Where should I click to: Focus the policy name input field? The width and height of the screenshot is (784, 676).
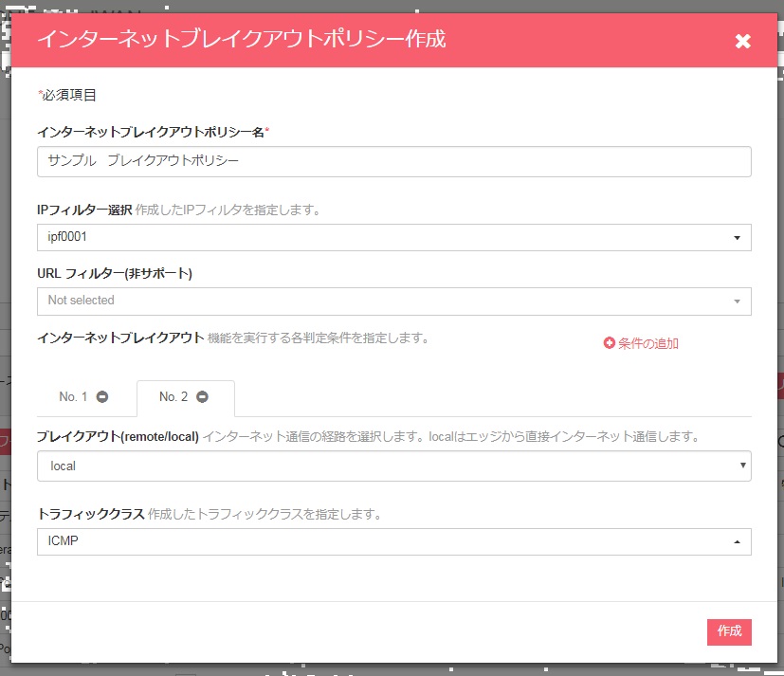tap(394, 161)
